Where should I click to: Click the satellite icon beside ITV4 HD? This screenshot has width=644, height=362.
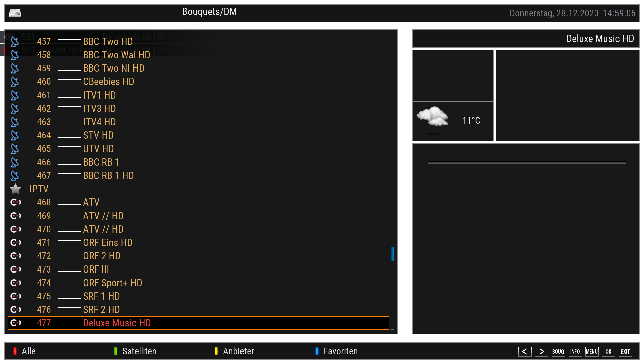pos(15,122)
